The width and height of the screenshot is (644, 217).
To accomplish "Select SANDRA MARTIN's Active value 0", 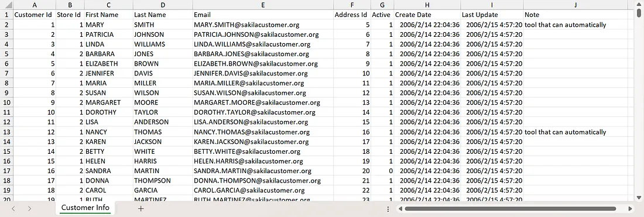I will click(x=382, y=171).
